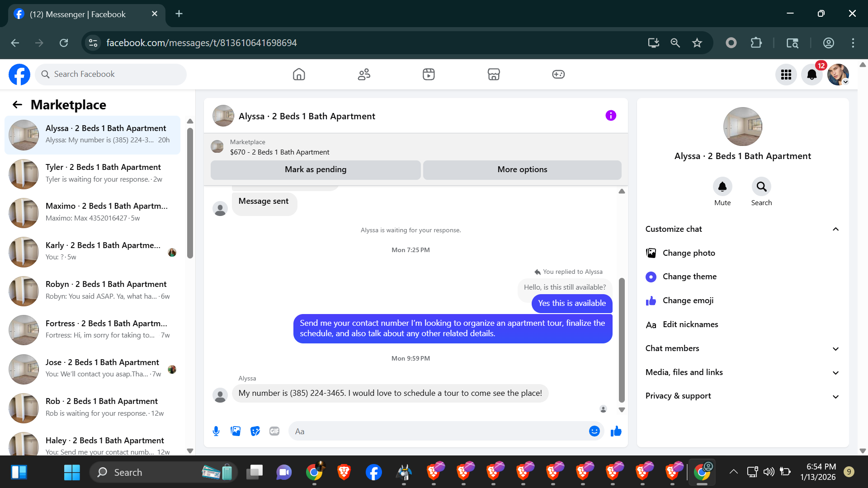Click the Aa message input field
Image resolution: width=868 pixels, height=488 pixels.
pos(439,431)
